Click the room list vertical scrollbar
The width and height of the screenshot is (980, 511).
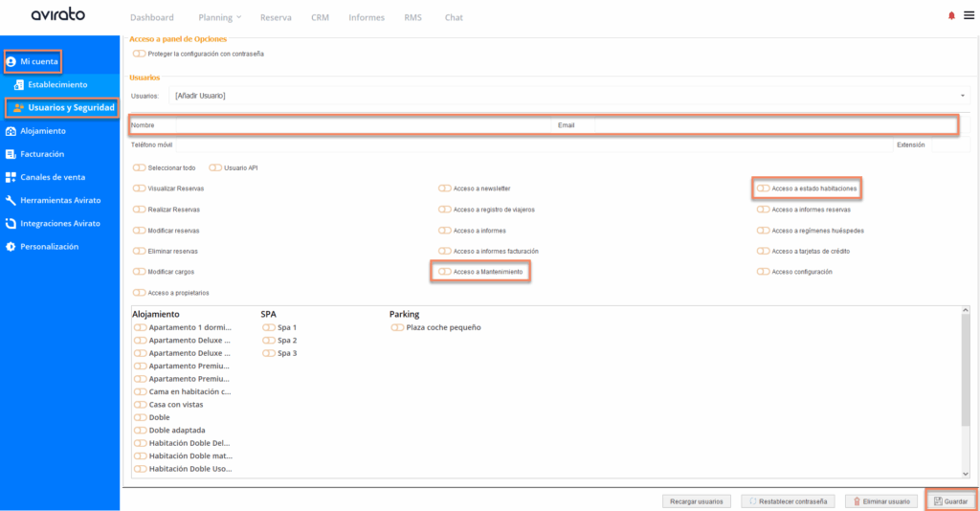[x=964, y=392]
